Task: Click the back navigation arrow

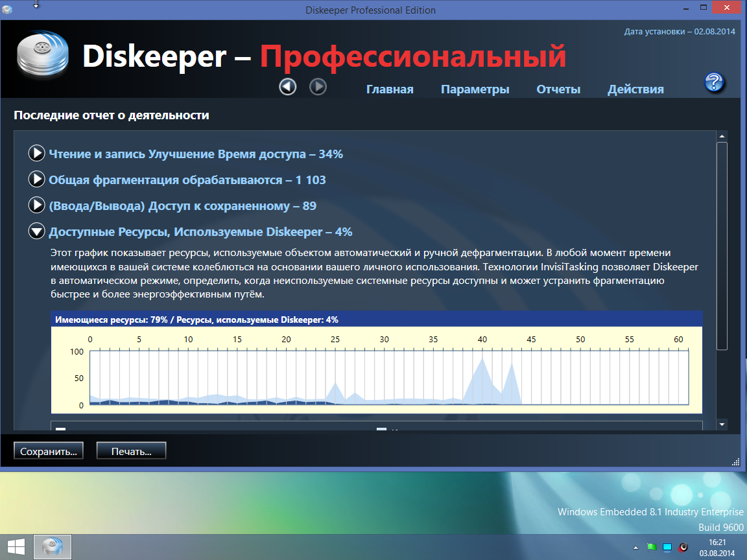Action: click(x=287, y=87)
